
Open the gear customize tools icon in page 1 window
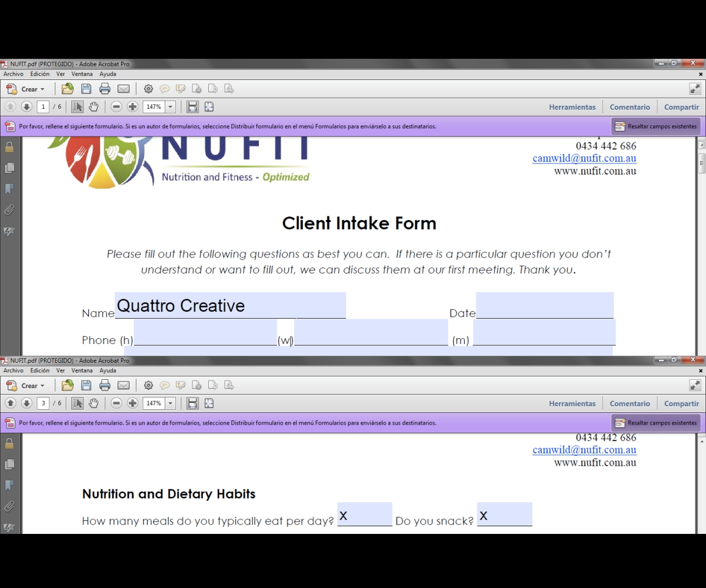[x=148, y=89]
